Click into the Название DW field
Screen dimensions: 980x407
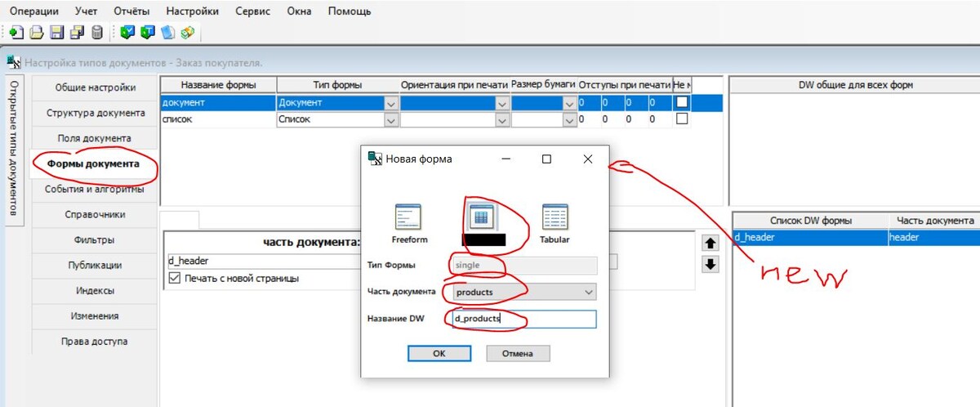[523, 319]
